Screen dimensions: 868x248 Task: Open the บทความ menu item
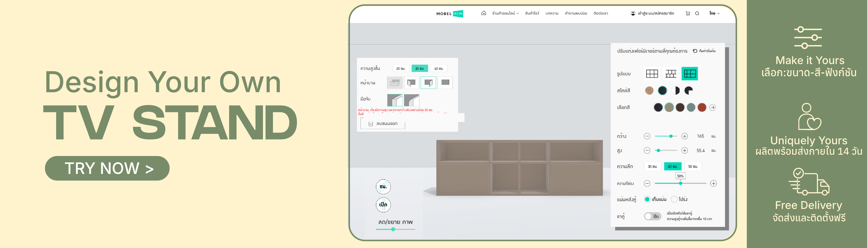[x=552, y=13]
